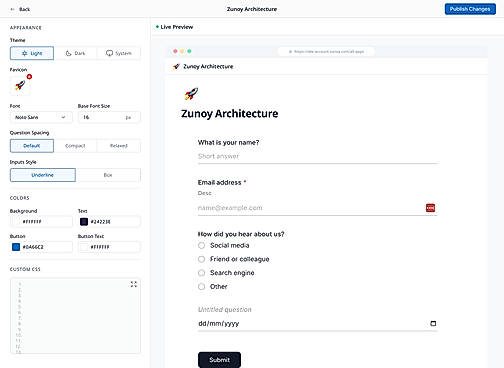This screenshot has height=368, width=504.
Task: Open the Noto Sans font dropdown
Action: (41, 117)
